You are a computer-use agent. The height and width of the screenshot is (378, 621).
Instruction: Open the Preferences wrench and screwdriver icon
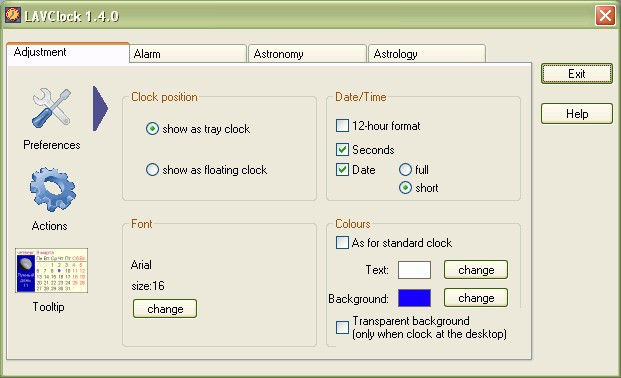click(51, 108)
